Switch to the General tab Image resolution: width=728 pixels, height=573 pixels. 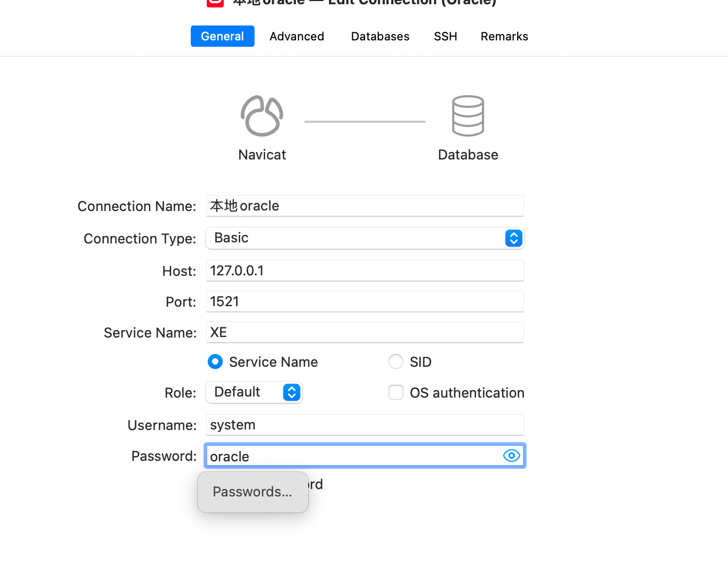click(222, 36)
